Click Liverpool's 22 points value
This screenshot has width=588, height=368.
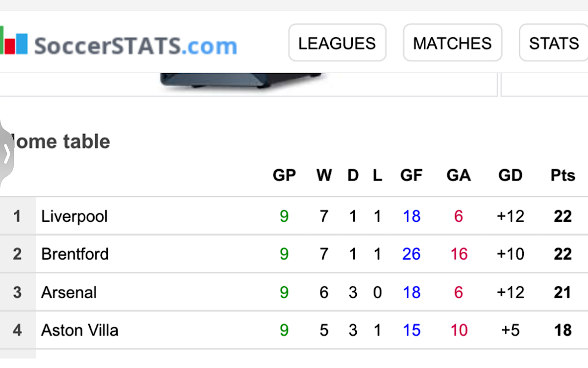(x=563, y=216)
